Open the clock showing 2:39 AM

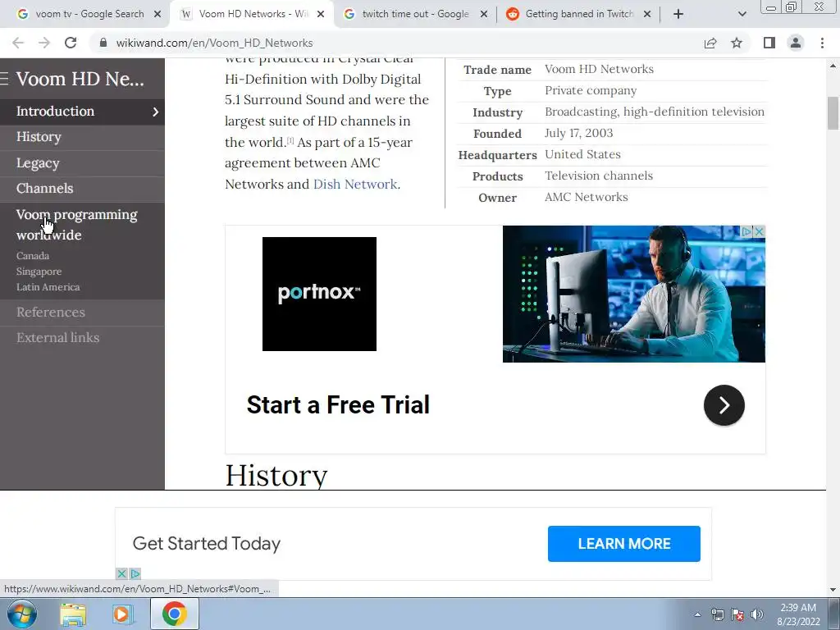tap(798, 614)
